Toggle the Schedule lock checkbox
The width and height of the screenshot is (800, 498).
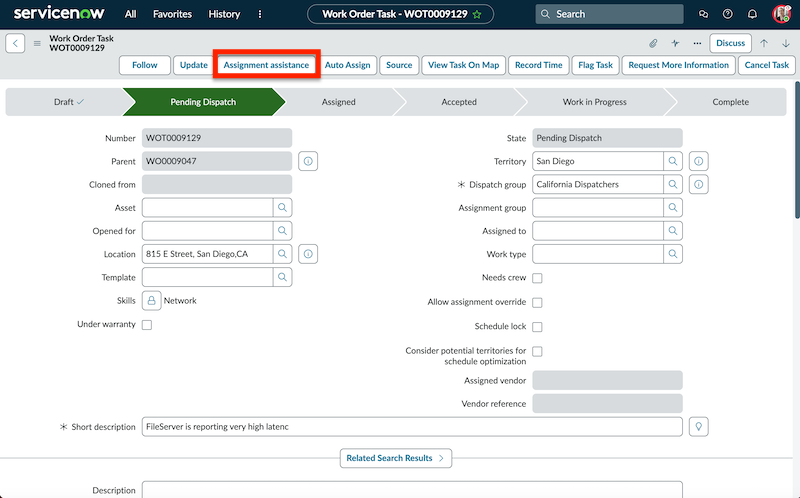[537, 327]
